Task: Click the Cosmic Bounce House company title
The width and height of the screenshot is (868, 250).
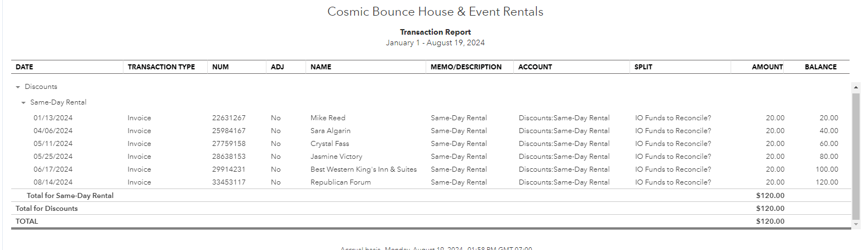Action: tap(435, 12)
